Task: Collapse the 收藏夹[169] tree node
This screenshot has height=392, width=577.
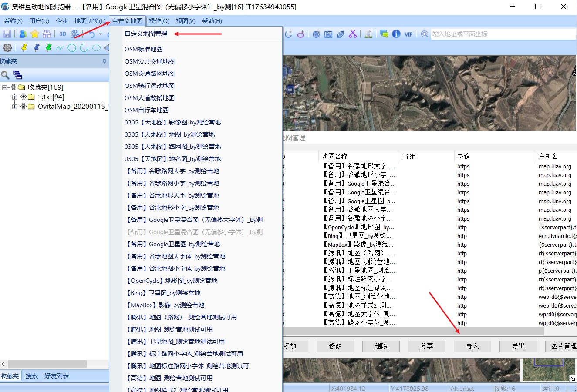Action: coord(4,87)
